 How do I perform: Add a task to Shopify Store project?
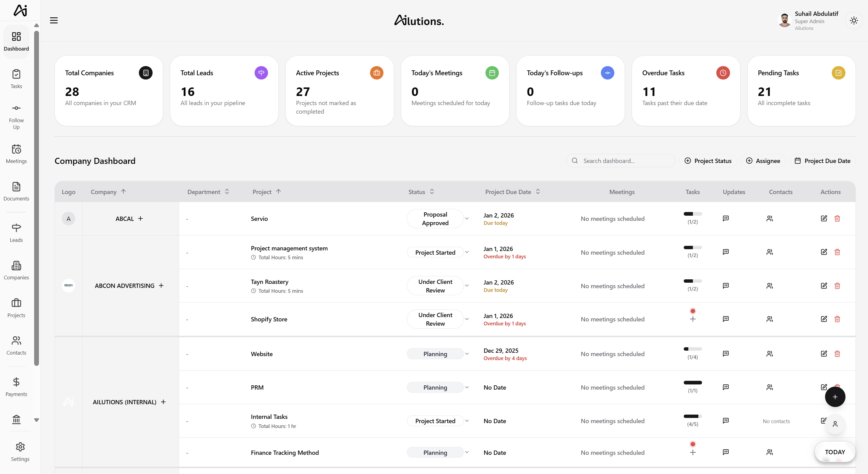[x=693, y=319]
